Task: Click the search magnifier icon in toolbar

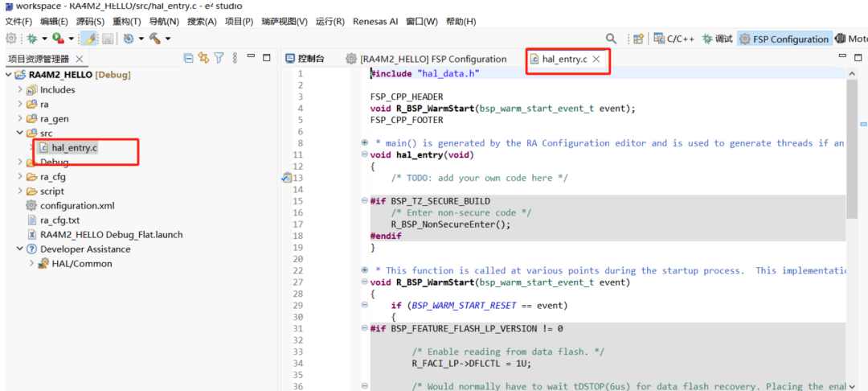Action: (611, 39)
